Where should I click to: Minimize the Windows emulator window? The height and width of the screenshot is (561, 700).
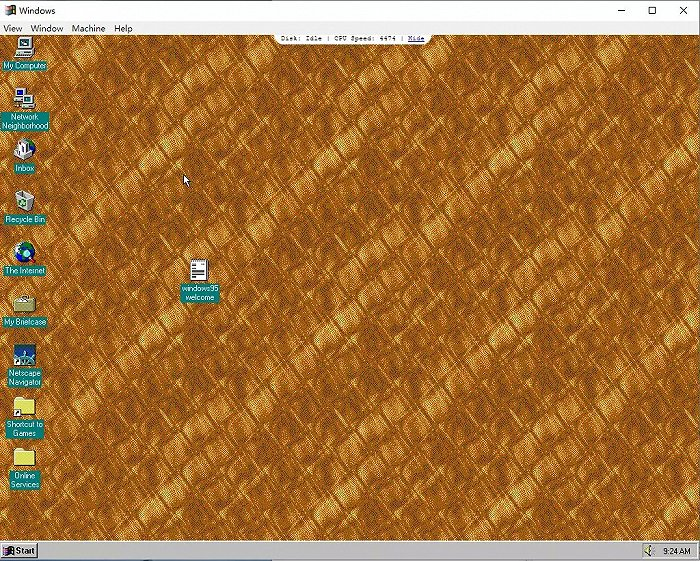click(621, 10)
